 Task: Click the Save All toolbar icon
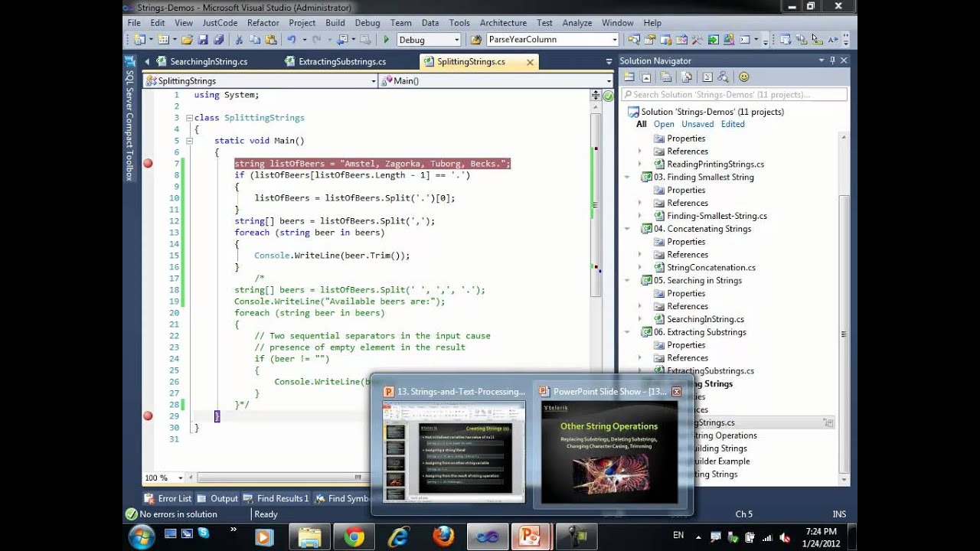[x=218, y=40]
